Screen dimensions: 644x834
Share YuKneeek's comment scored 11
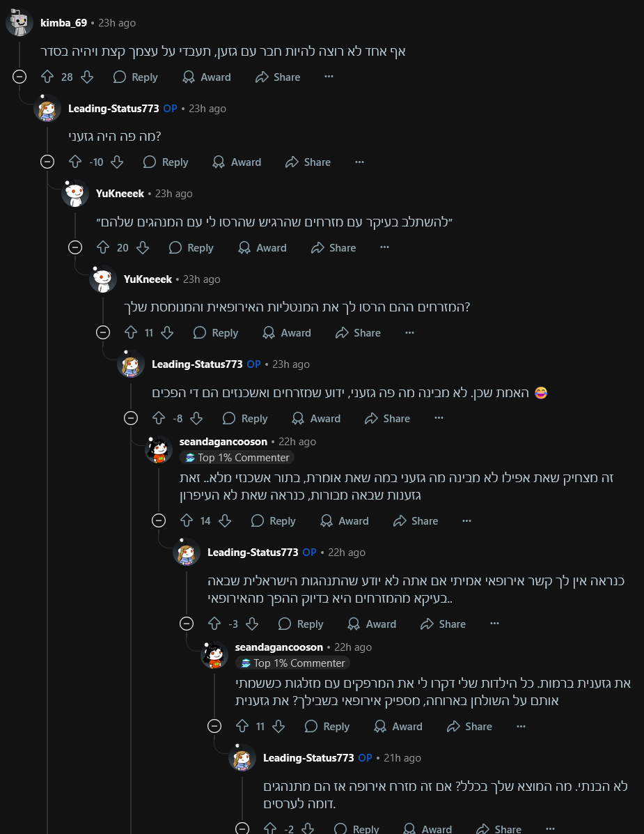[358, 333]
